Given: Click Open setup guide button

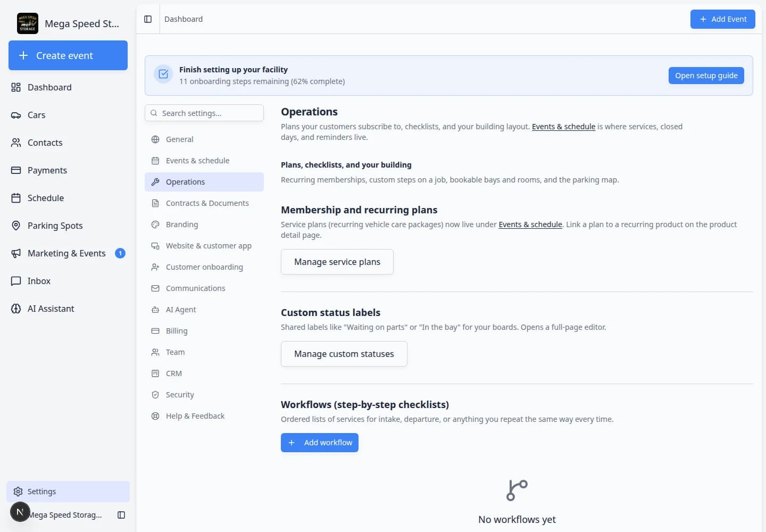Looking at the screenshot, I should pyautogui.click(x=706, y=76).
